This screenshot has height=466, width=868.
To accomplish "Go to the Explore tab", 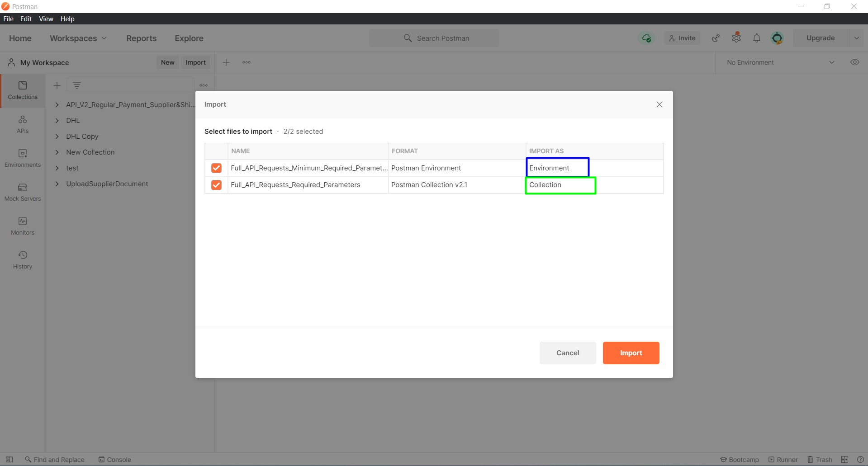I will pyautogui.click(x=189, y=38).
